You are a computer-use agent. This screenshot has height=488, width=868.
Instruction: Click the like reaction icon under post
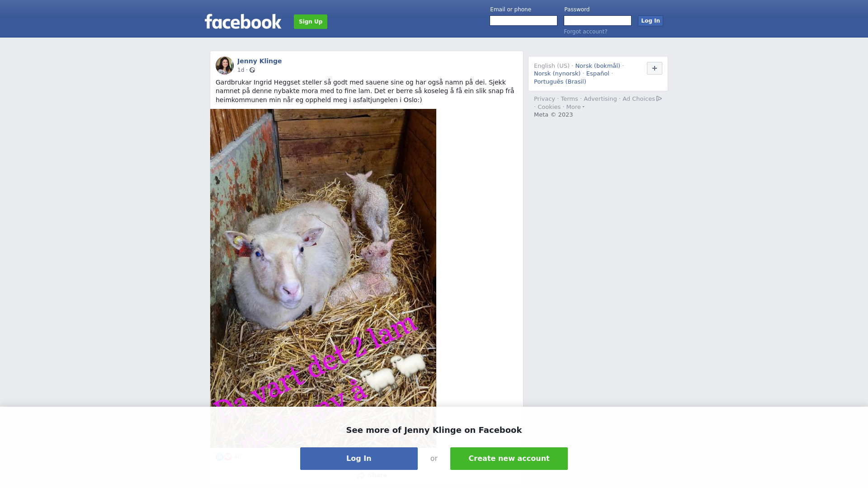coord(220,457)
